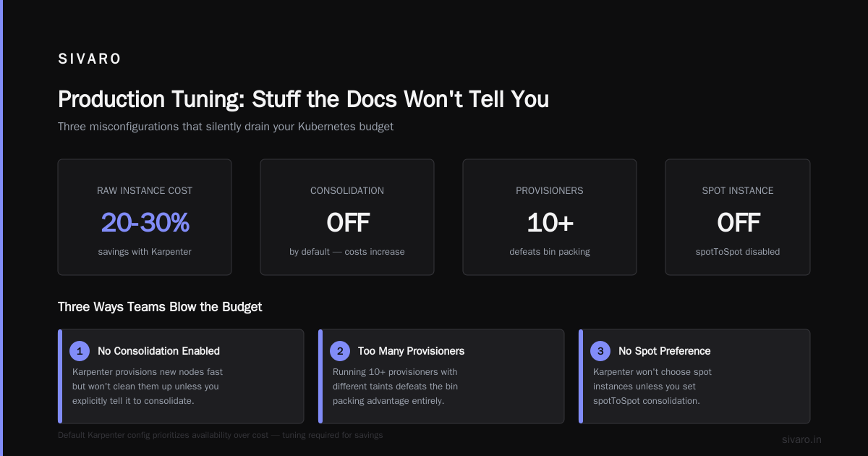Click 'No Spot Preference' card title
Viewport: 868px width, 456px height.
[x=664, y=351]
